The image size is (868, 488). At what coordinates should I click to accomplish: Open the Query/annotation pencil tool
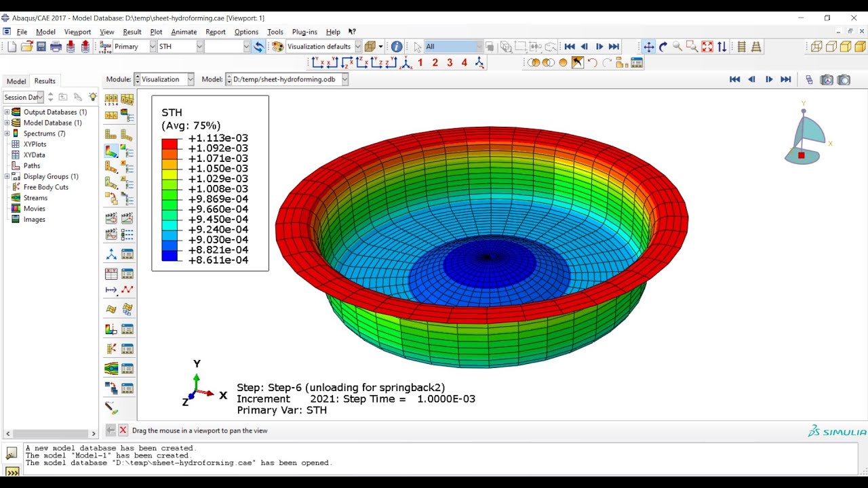111,408
